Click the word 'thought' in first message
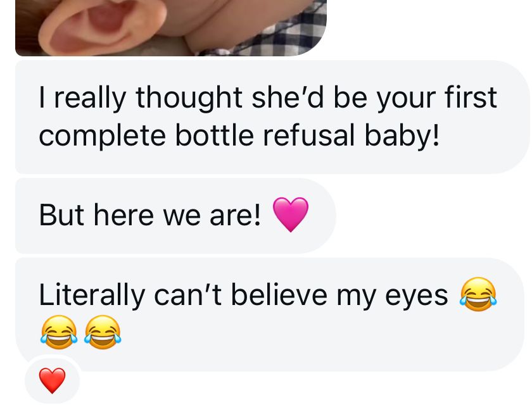The width and height of the screenshot is (532, 405). click(189, 98)
